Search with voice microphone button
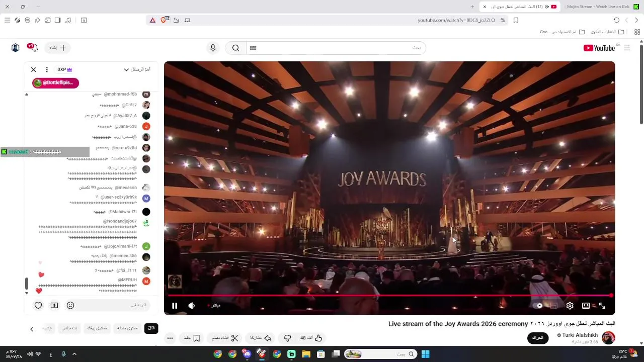The width and height of the screenshot is (644, 362). [213, 48]
